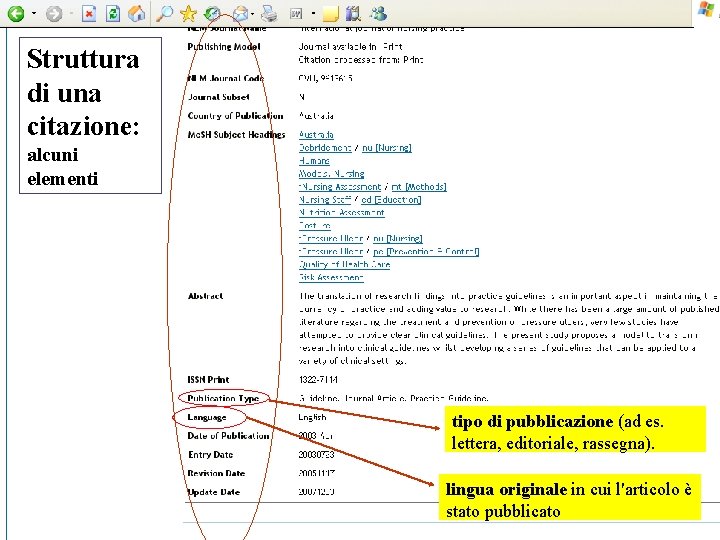Open the Models, Nursing heading link
The height and width of the screenshot is (540, 720).
[332, 174]
